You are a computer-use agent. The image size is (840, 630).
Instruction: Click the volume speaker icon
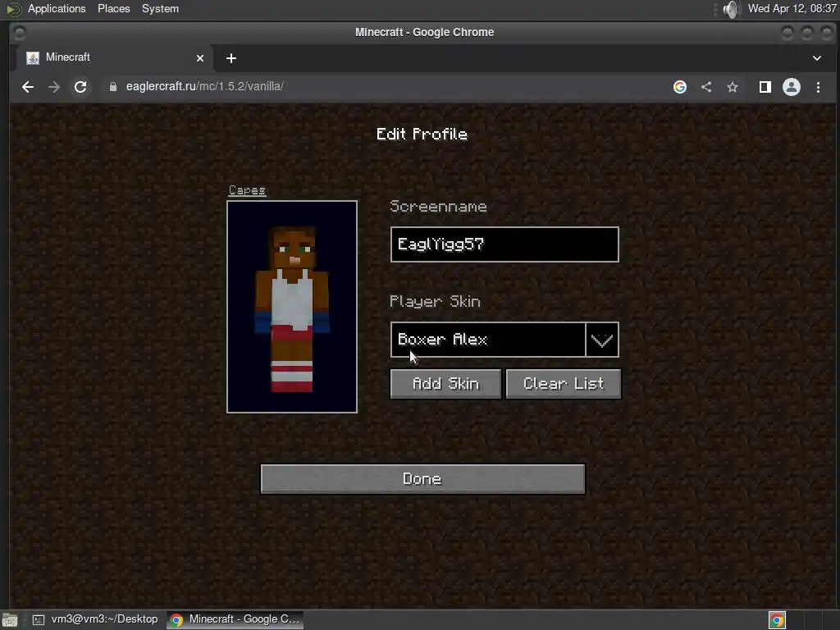(730, 9)
